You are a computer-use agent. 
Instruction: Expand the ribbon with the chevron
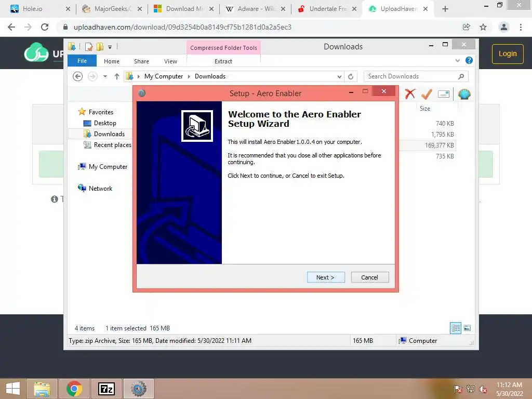(x=457, y=60)
